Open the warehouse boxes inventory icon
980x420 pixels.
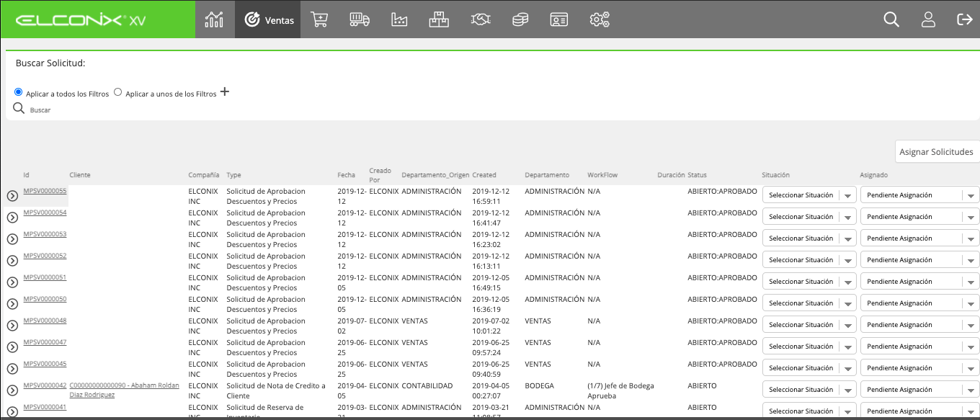point(439,19)
